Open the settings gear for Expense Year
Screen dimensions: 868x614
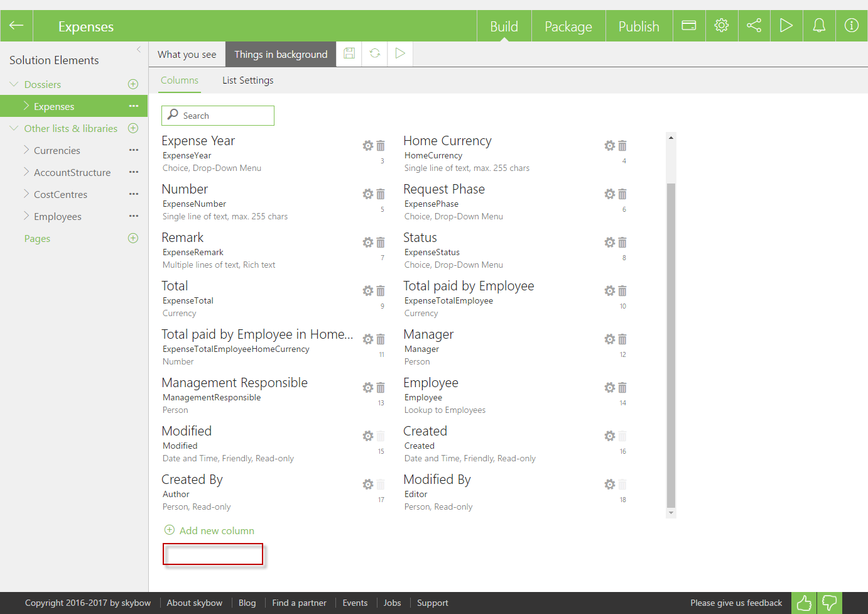tap(368, 146)
